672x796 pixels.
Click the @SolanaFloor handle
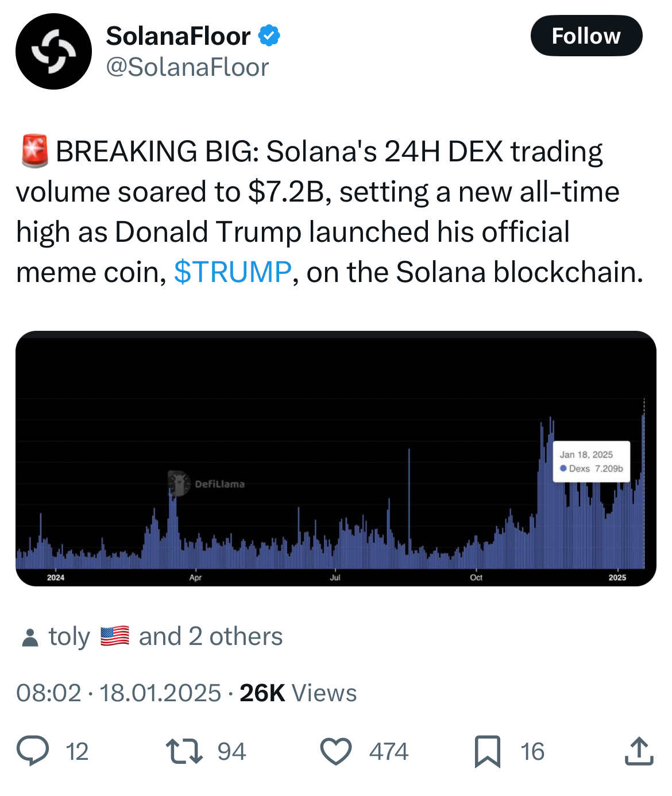pyautogui.click(x=187, y=67)
